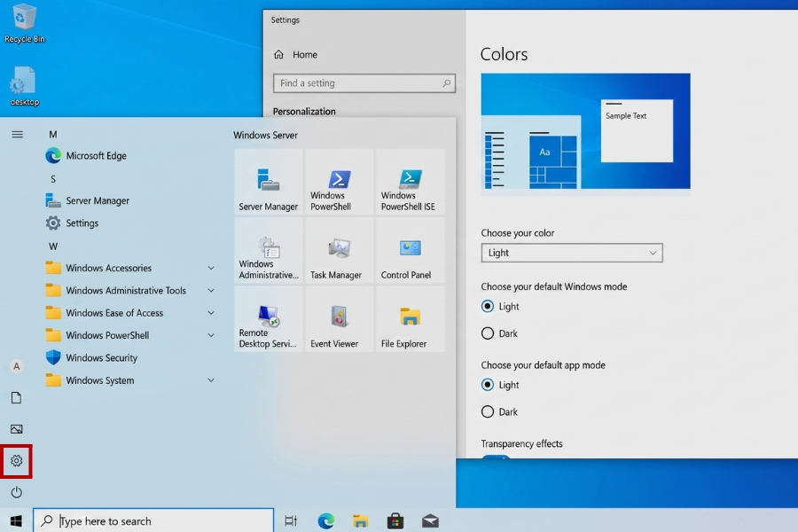Open Pictures from the Start rail
The height and width of the screenshot is (532, 798).
pos(16,429)
